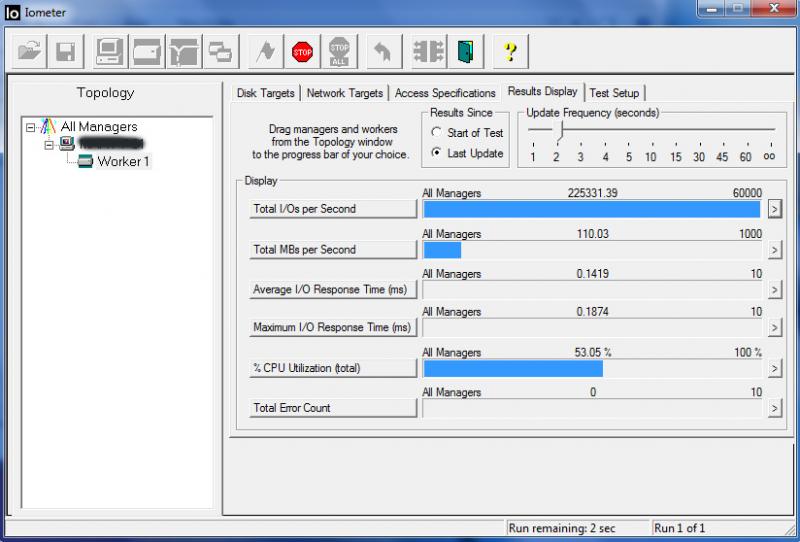Click the Run remaining: 2 sec status text

click(x=562, y=528)
